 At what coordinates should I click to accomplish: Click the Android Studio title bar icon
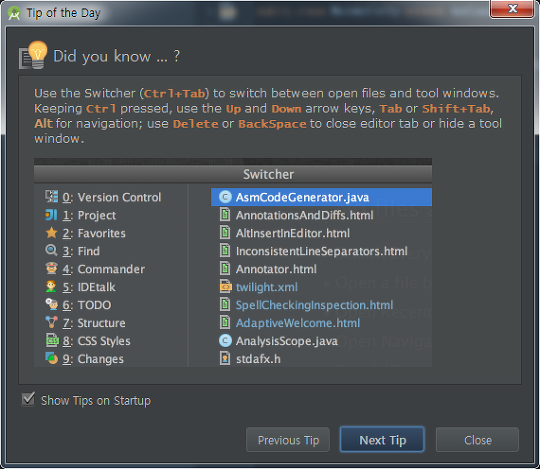(x=14, y=13)
